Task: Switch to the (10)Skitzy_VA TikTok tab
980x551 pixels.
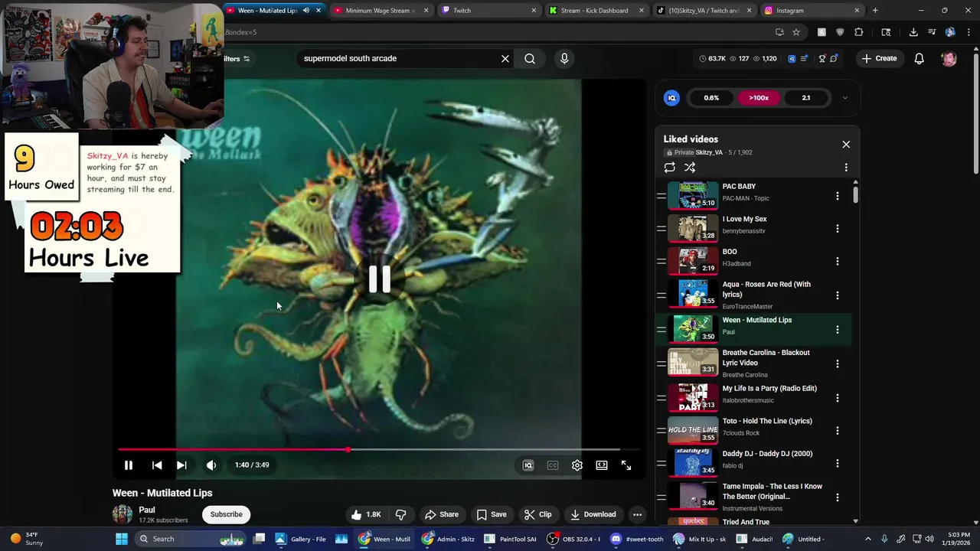Action: pyautogui.click(x=703, y=11)
